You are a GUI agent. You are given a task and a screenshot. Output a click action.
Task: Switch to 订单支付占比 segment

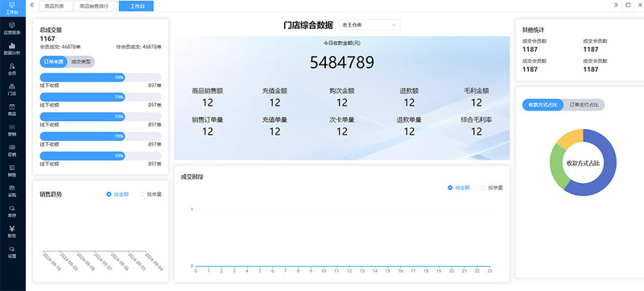coord(584,105)
